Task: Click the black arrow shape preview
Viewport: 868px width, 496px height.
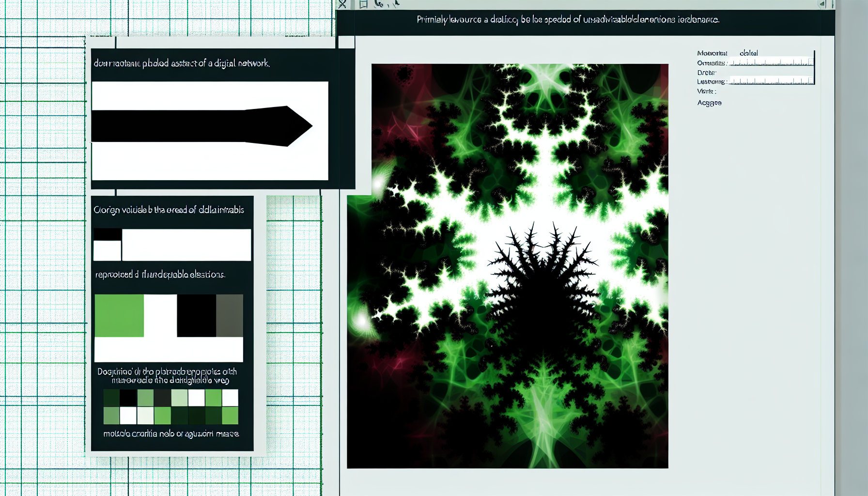Action: (x=203, y=126)
